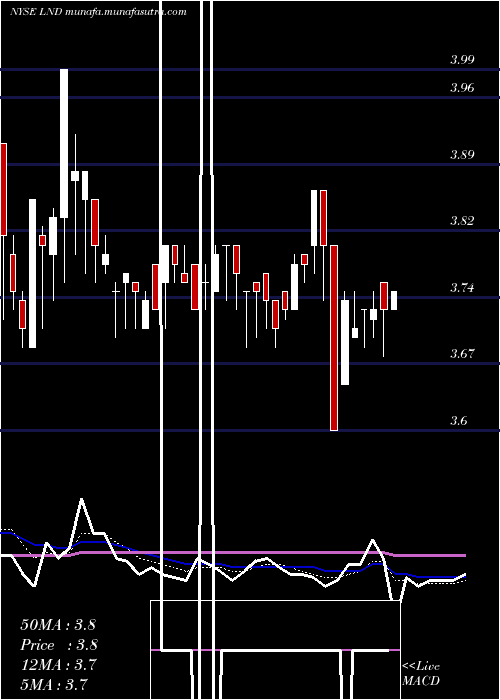The height and width of the screenshot is (700, 500).
Task: Select the 5MA : 3.7 legend entry
Action: click(x=54, y=684)
